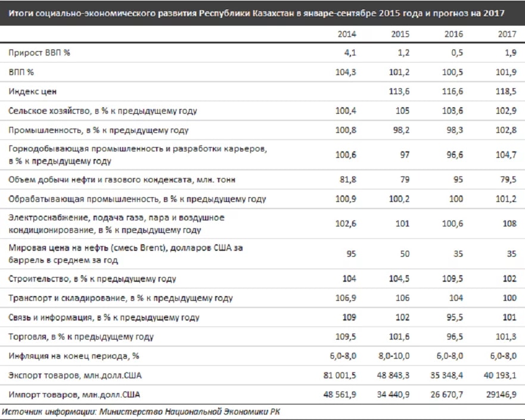Select the 'Сельское хозяйство' row label
The width and height of the screenshot is (525, 420).
pyautogui.click(x=102, y=111)
